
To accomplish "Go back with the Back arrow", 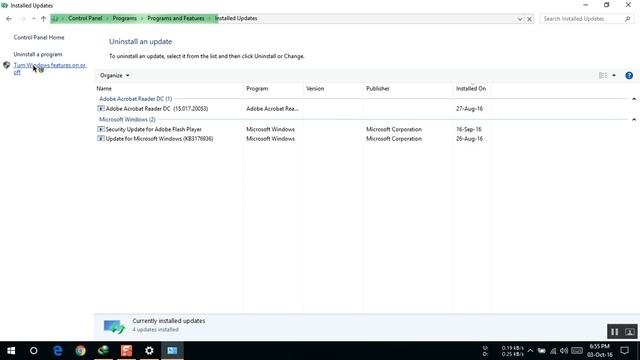I will pyautogui.click(x=9, y=19).
